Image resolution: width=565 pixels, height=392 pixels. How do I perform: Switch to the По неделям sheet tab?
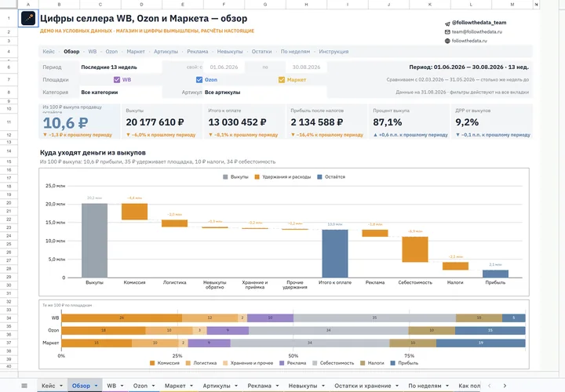click(425, 386)
